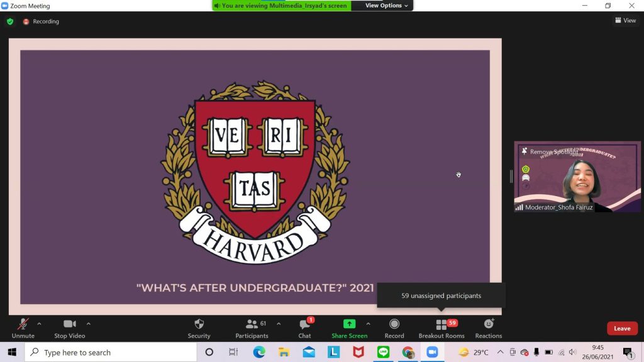
Task: Open the clock showing 9:45 26/06/2021
Action: coord(597,352)
